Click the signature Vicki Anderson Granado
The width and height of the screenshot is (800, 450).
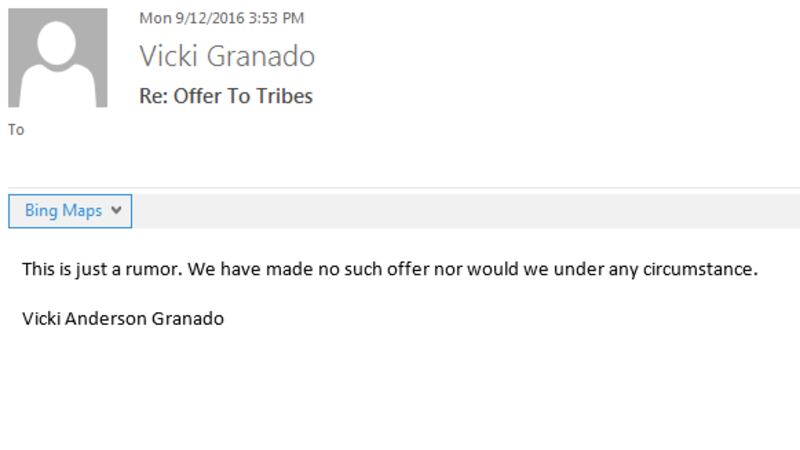pyautogui.click(x=123, y=319)
